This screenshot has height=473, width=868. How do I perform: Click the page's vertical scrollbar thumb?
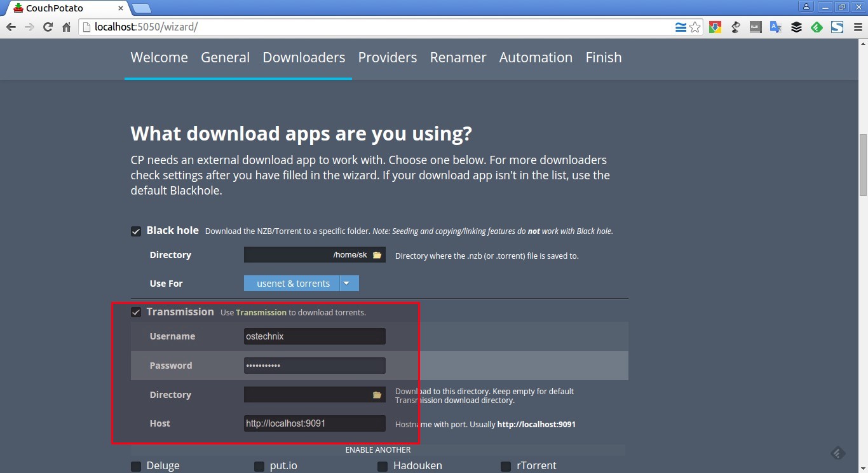(862, 165)
